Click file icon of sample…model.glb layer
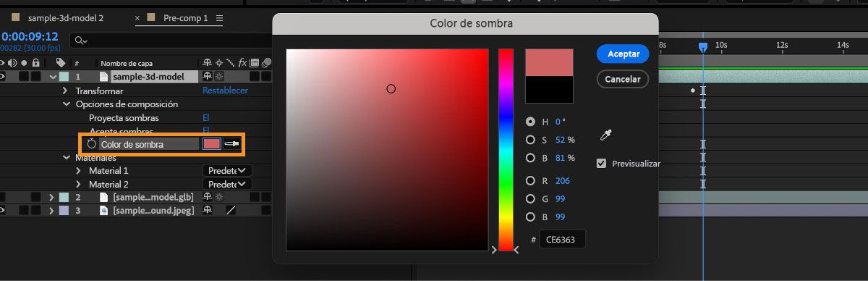This screenshot has height=281, width=868. click(x=103, y=197)
